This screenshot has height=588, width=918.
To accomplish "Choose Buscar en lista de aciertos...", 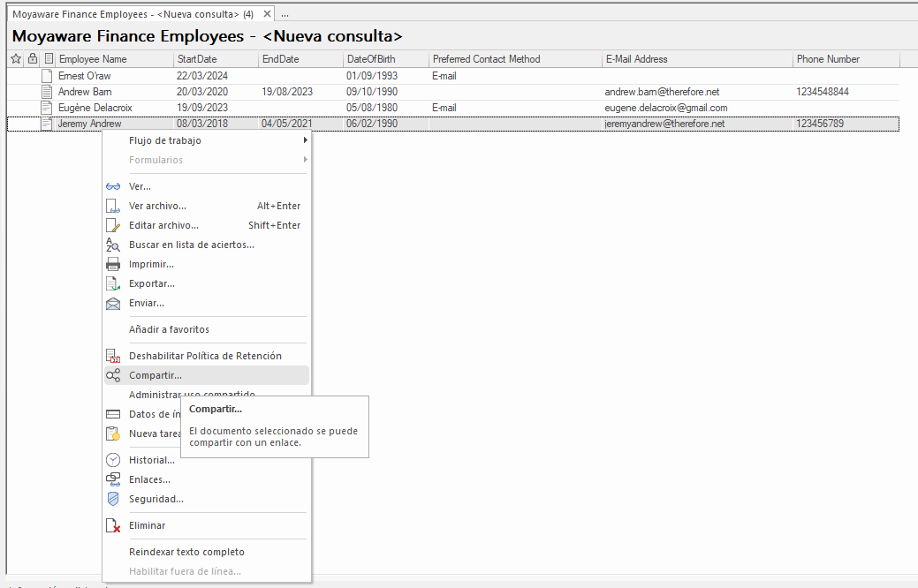I will coord(207,245).
